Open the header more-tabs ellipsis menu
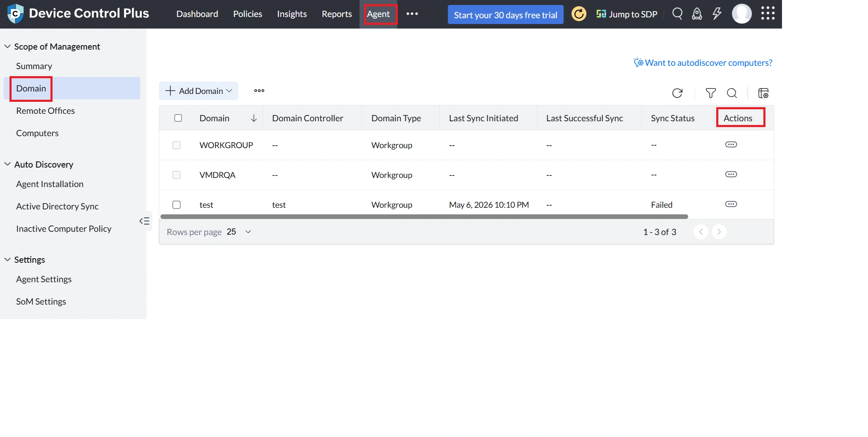Image resolution: width=868 pixels, height=437 pixels. 412,14
